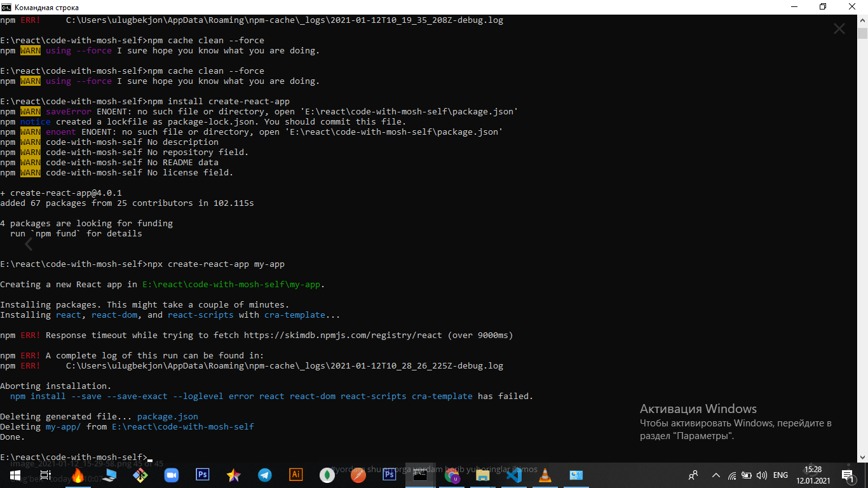Screen dimensions: 868x488
Task: Go to previous image with left chevron
Action: pyautogui.click(x=29, y=244)
